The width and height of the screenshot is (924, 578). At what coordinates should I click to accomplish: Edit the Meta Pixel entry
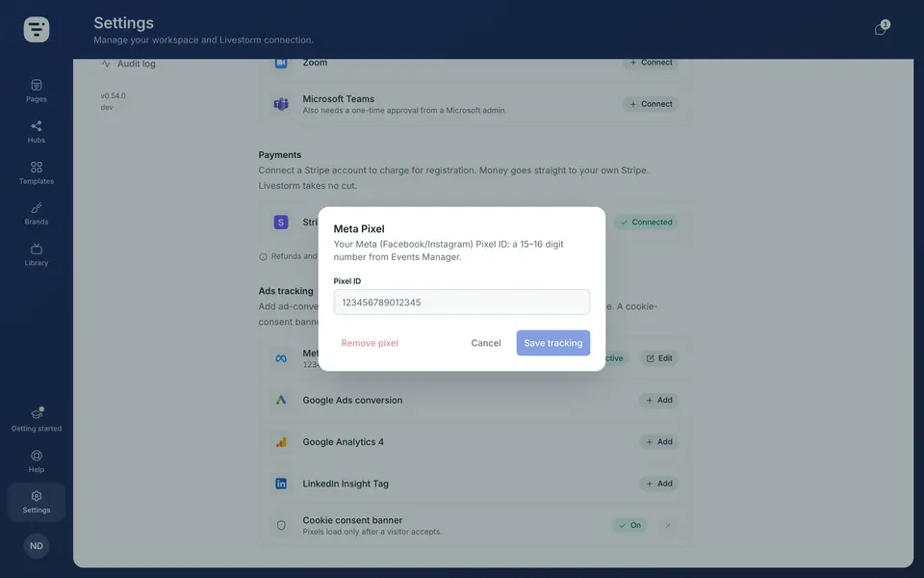(x=659, y=358)
